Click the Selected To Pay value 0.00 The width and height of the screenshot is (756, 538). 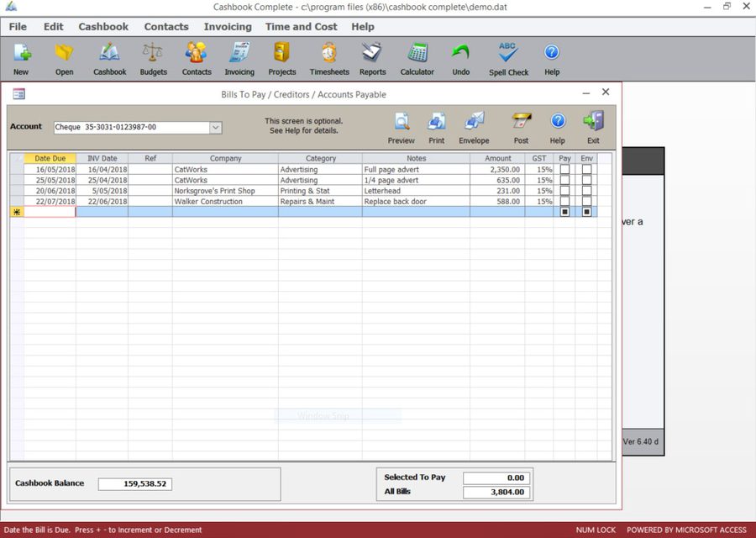[x=496, y=477]
